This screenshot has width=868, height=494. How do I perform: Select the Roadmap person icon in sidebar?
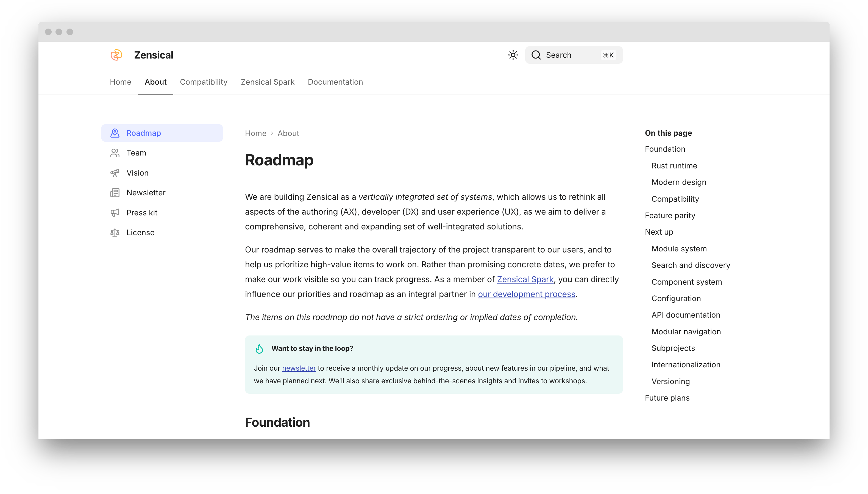pyautogui.click(x=115, y=133)
